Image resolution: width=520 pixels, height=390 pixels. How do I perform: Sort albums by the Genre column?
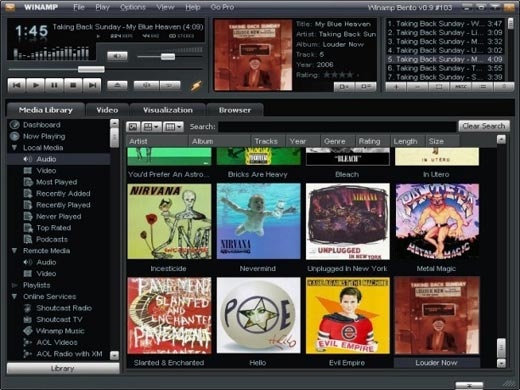(x=337, y=141)
